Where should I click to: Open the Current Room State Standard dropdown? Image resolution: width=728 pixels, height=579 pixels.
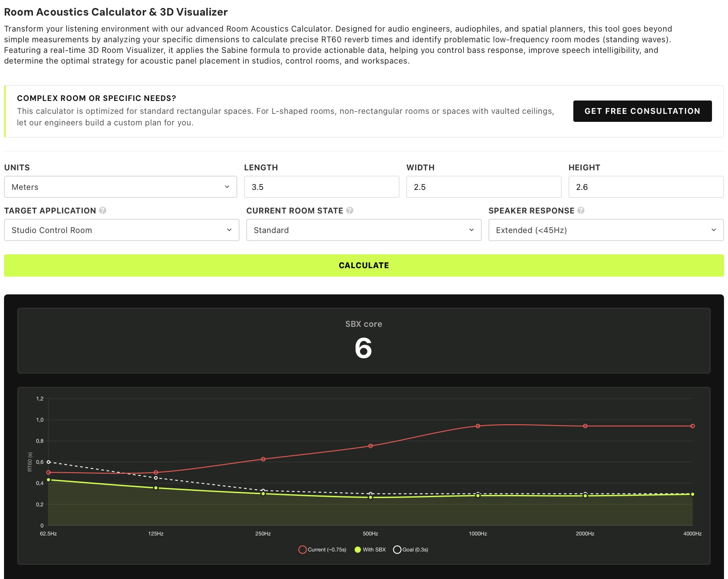point(364,230)
